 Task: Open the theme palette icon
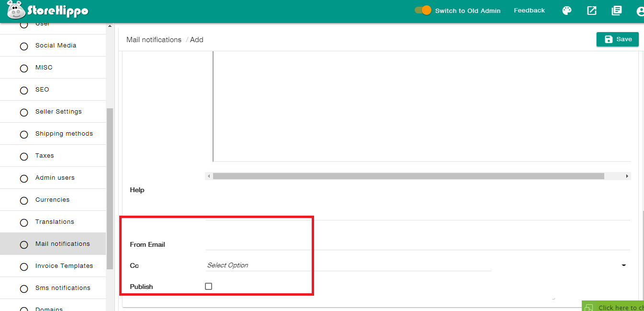pyautogui.click(x=567, y=11)
